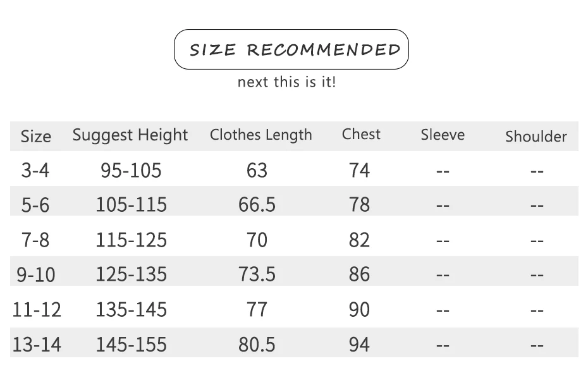Click the SIZE RECOMMENDED banner
Screen dimensions: 588x380
tap(291, 49)
